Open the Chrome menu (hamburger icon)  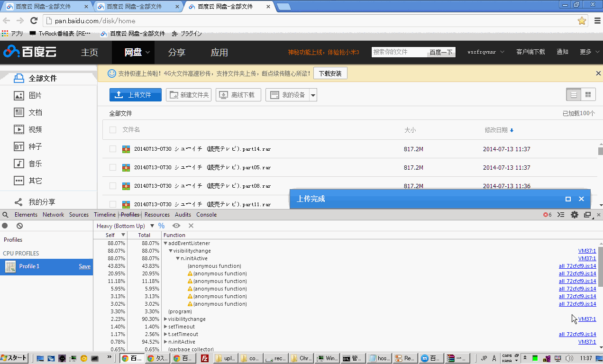(x=597, y=21)
